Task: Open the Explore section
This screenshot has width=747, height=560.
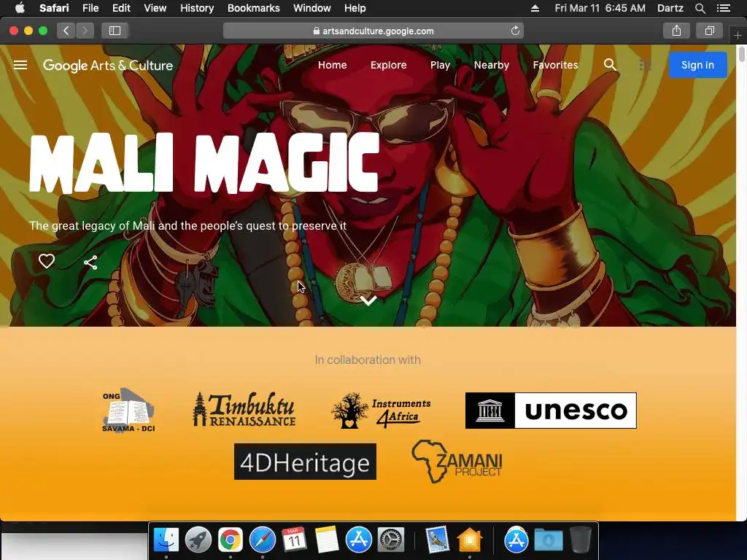Action: pyautogui.click(x=388, y=65)
